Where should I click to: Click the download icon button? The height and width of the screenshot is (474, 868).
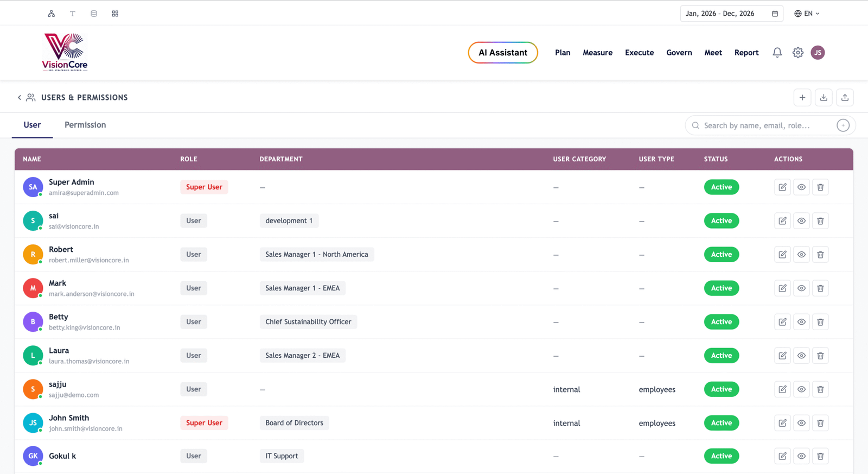click(824, 98)
